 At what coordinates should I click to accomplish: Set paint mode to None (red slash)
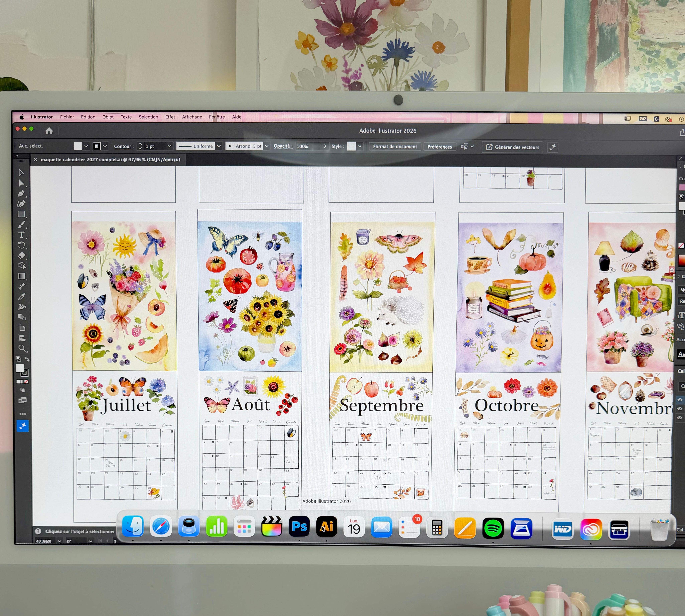point(26,381)
